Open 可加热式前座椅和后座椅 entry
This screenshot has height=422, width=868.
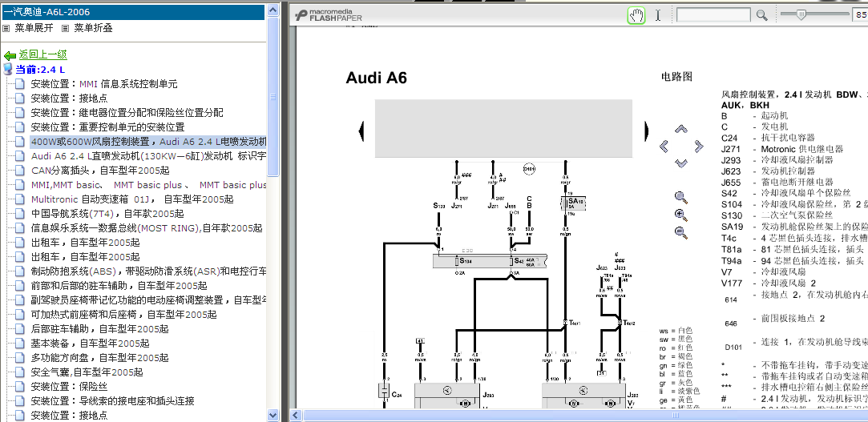pyautogui.click(x=124, y=314)
